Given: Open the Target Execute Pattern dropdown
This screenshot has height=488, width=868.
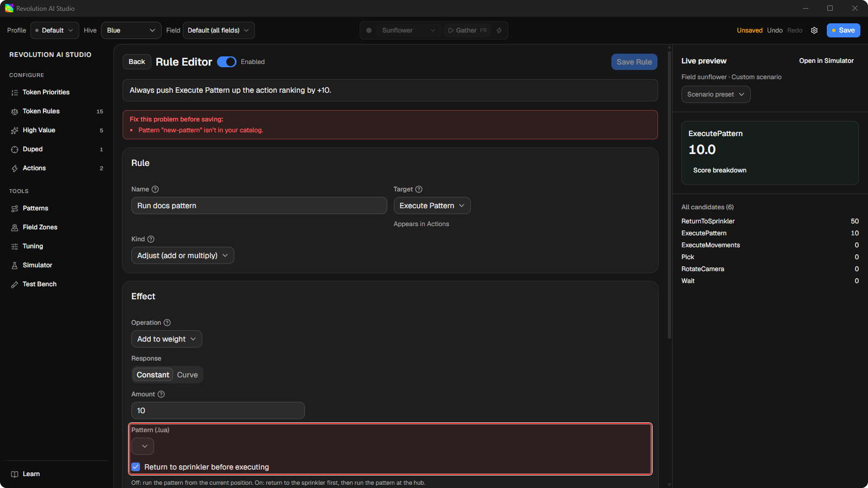Looking at the screenshot, I should click(x=432, y=206).
